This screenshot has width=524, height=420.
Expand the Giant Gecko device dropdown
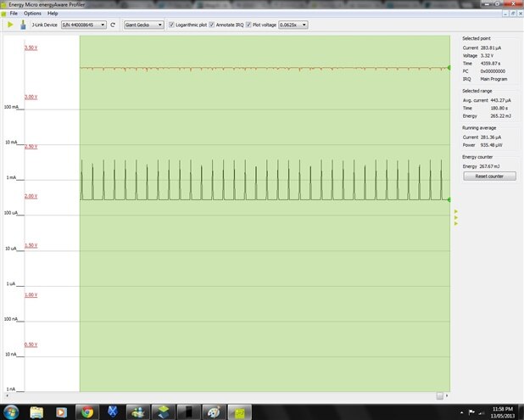click(x=144, y=25)
